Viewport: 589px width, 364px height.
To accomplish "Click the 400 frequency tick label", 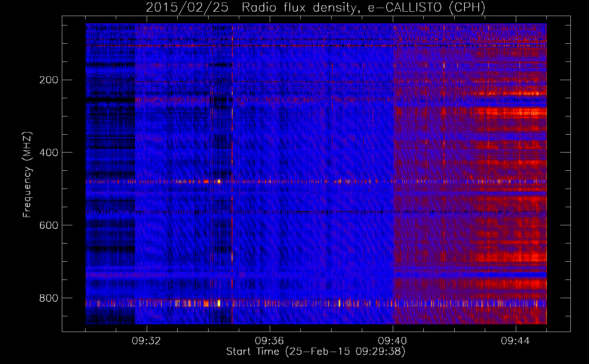I will tap(49, 153).
